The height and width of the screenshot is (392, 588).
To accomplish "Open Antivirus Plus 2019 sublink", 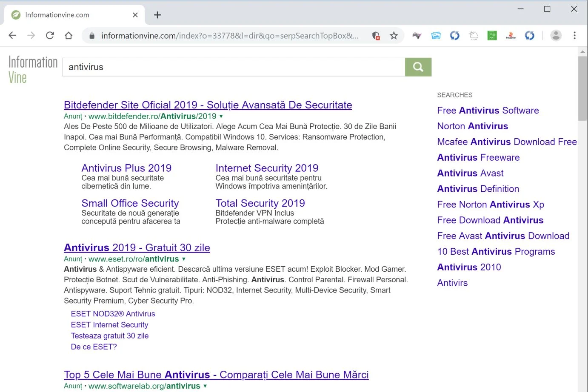I will coord(126,168).
